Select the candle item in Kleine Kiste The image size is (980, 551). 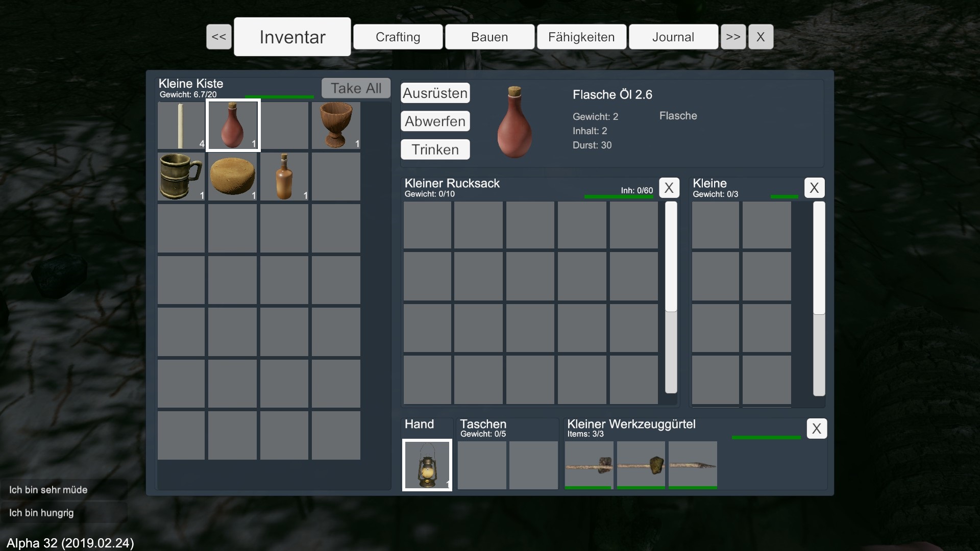(181, 126)
